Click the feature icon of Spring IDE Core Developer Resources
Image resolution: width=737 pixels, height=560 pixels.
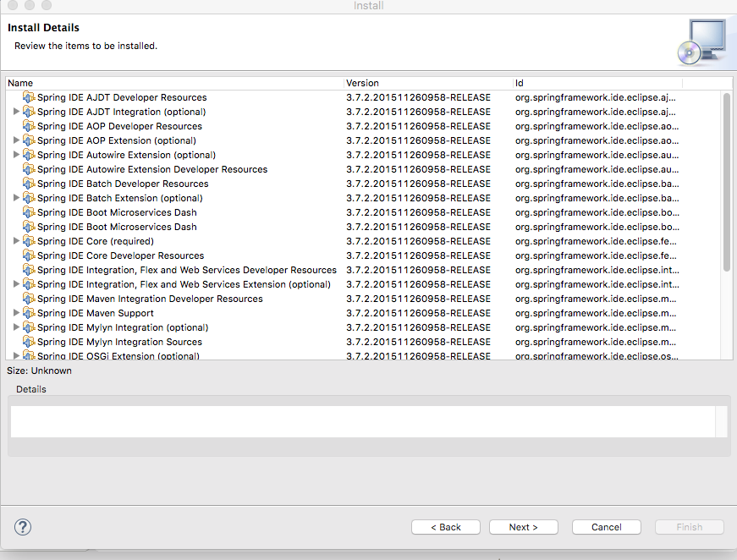(29, 255)
